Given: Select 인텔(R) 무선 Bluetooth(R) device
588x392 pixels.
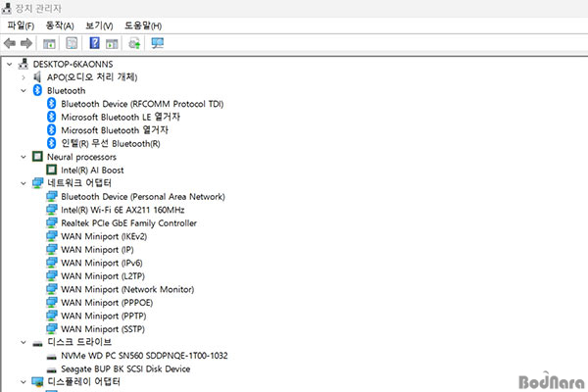Looking at the screenshot, I should click(111, 143).
